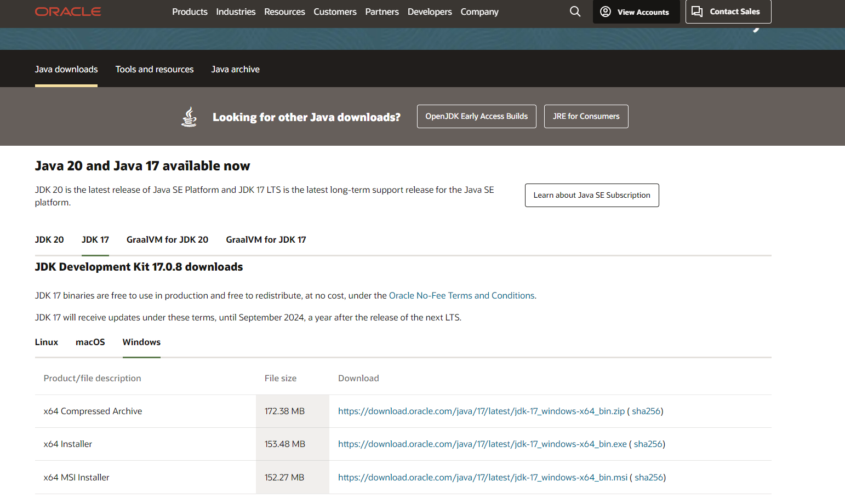Open the Products menu

[x=190, y=12]
